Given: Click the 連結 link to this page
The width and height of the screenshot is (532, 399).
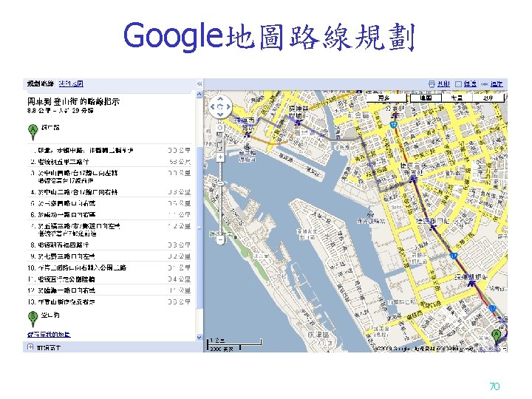Looking at the screenshot, I should (497, 83).
